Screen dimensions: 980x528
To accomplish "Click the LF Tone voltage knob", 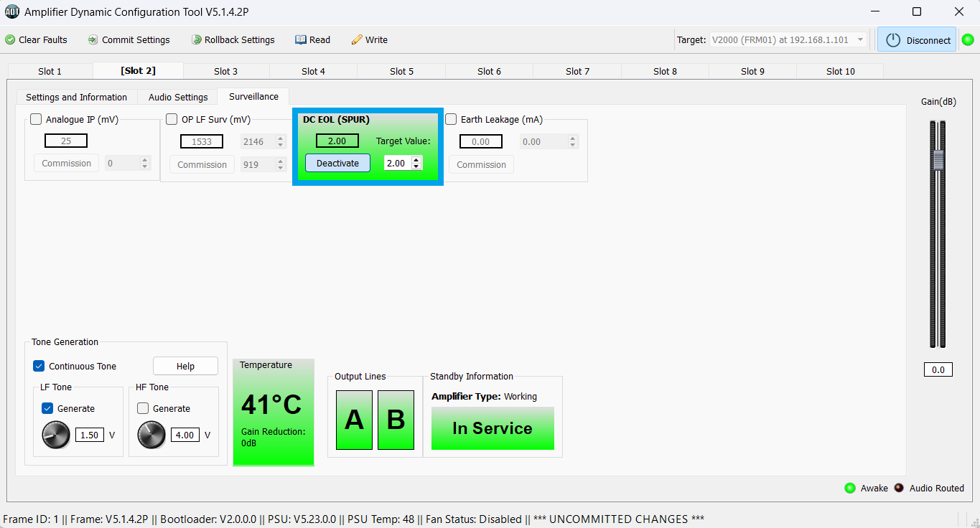I will point(56,435).
